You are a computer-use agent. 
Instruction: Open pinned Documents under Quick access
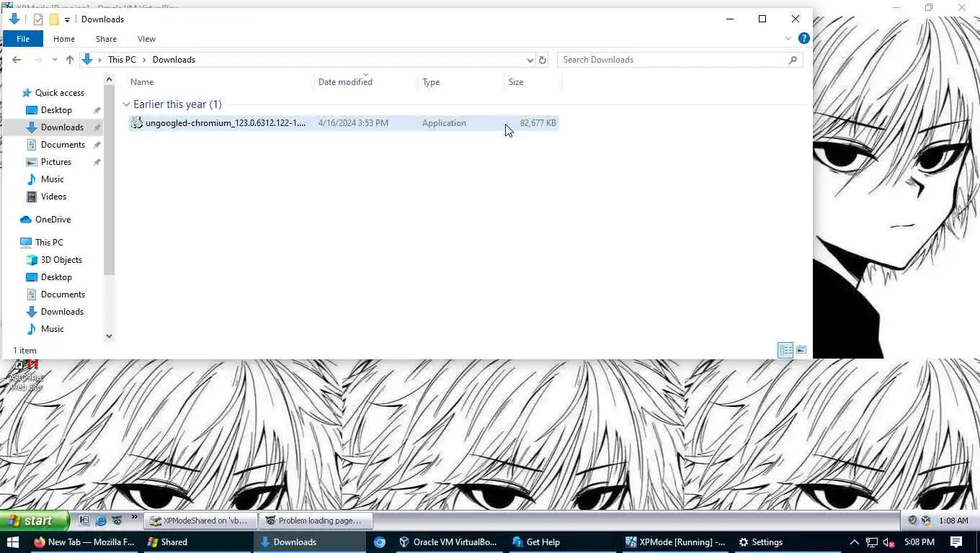coord(63,145)
